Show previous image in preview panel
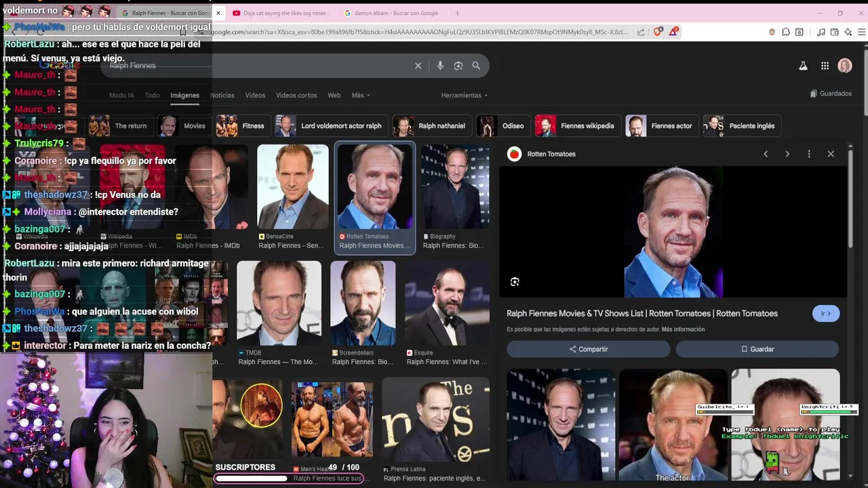The width and height of the screenshot is (868, 488). 766,154
